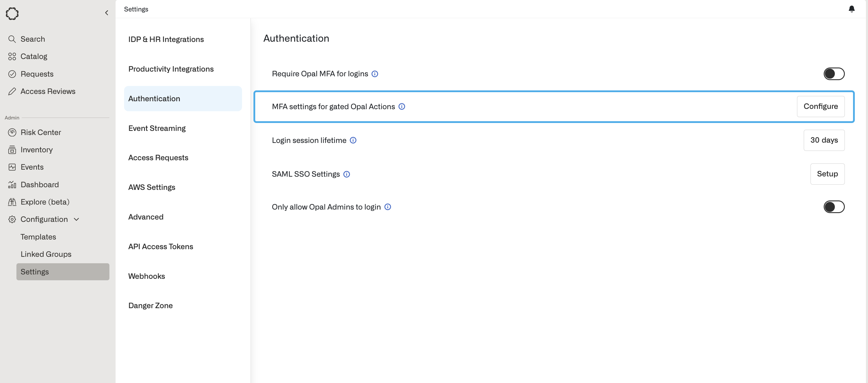
Task: Collapse the Configuration section chevron
Action: [x=77, y=220]
